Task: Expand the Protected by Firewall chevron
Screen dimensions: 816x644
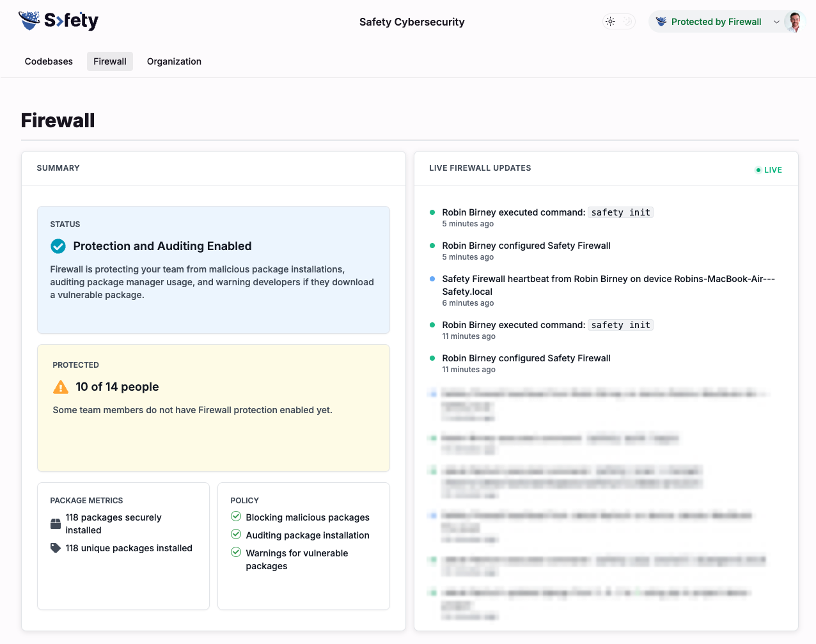Action: [x=776, y=22]
